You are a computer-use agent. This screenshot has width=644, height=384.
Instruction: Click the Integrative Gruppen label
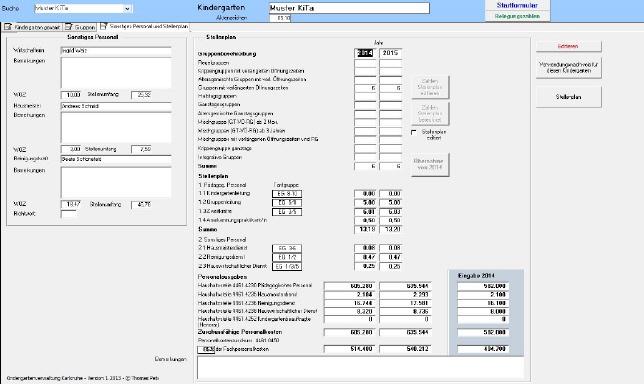pos(220,157)
